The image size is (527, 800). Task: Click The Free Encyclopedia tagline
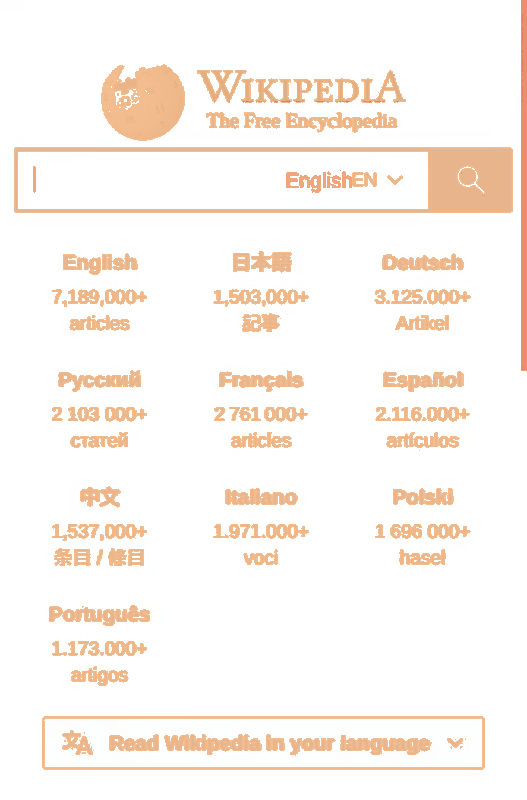coord(302,121)
